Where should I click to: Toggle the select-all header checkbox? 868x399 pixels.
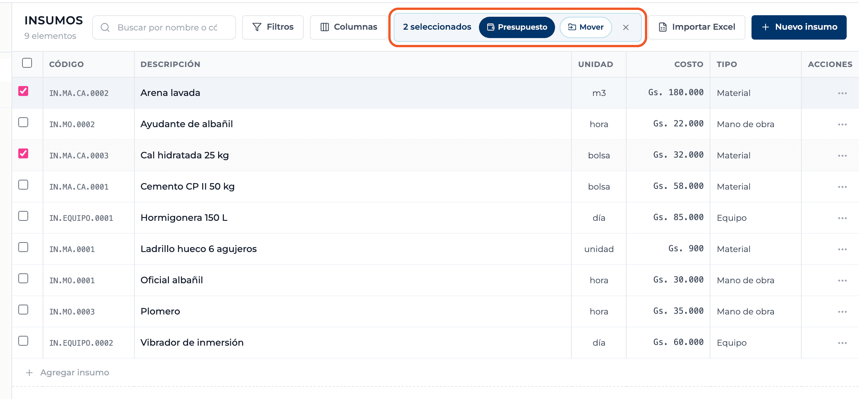[27, 63]
